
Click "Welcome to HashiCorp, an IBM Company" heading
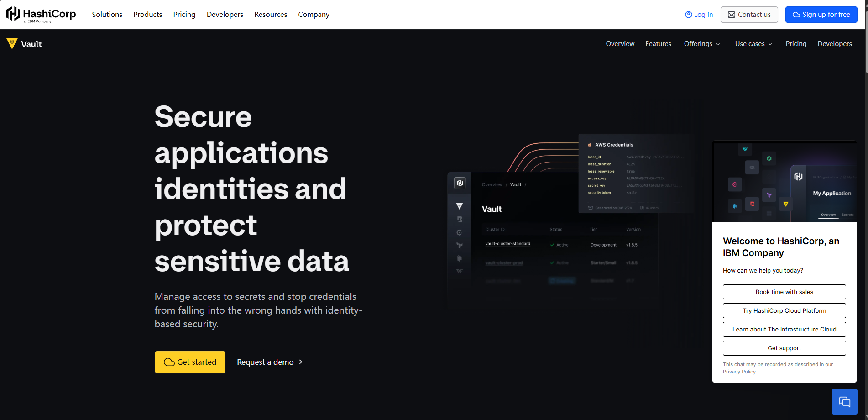[781, 247]
